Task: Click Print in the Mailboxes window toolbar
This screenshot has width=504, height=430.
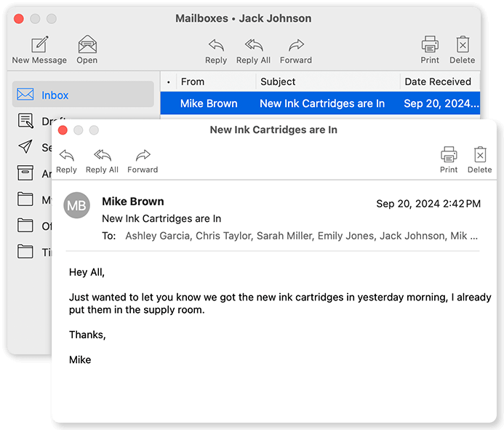Action: pyautogui.click(x=430, y=50)
